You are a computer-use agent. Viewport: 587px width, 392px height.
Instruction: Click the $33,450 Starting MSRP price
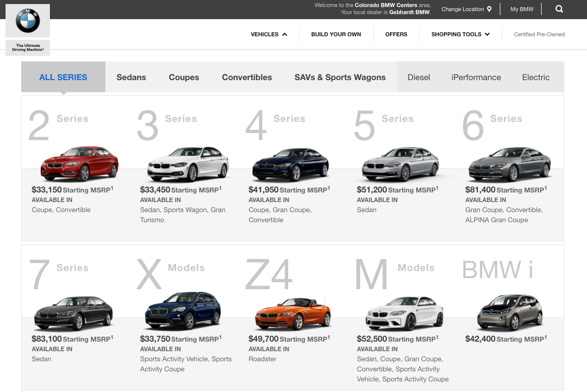click(181, 190)
